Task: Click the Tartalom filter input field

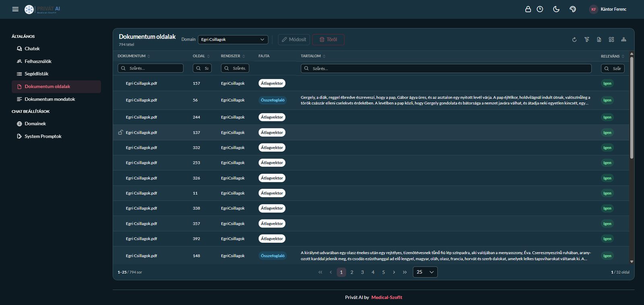Action: point(446,68)
